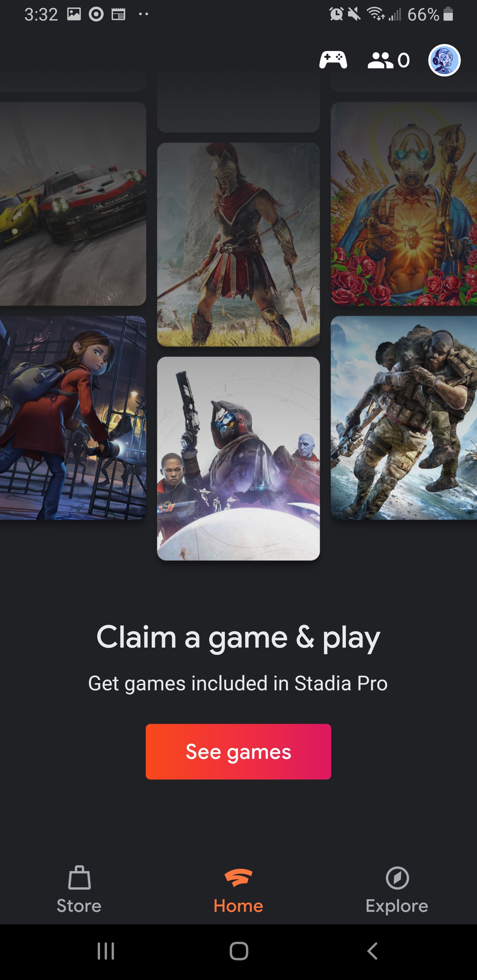
Task: Tap the Android back arrow
Action: tap(372, 951)
